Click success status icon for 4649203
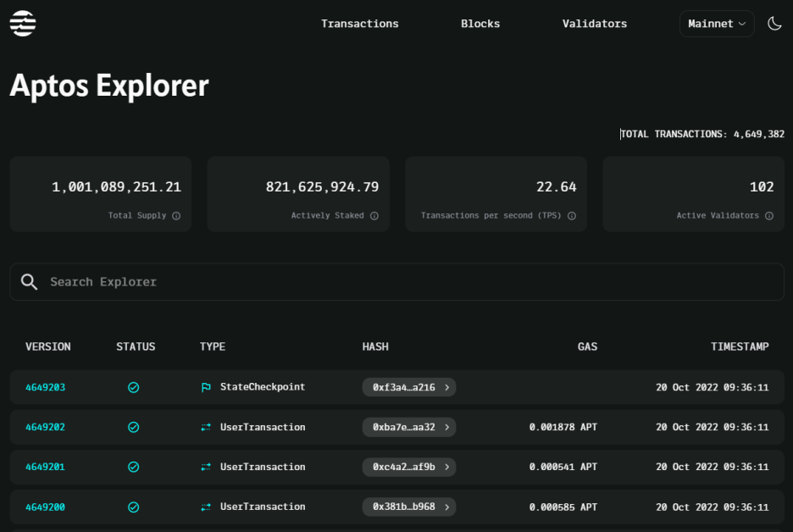The height and width of the screenshot is (532, 793). pyautogui.click(x=134, y=387)
